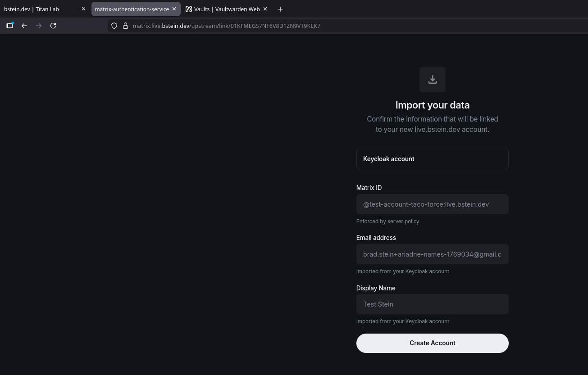This screenshot has height=375, width=588.
Task: Click the import download icon above heading
Action: tap(432, 79)
